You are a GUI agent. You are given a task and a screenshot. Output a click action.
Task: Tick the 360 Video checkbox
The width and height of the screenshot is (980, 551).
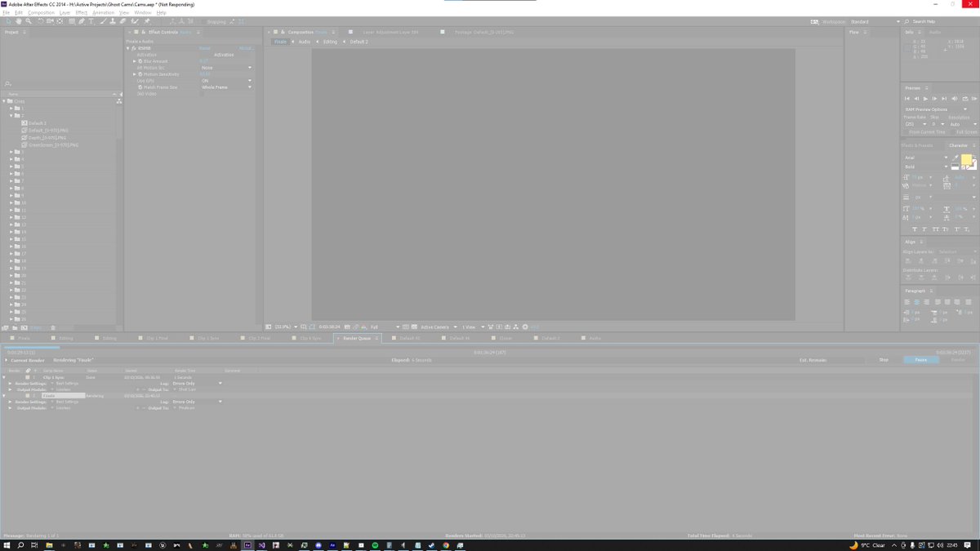click(x=203, y=94)
